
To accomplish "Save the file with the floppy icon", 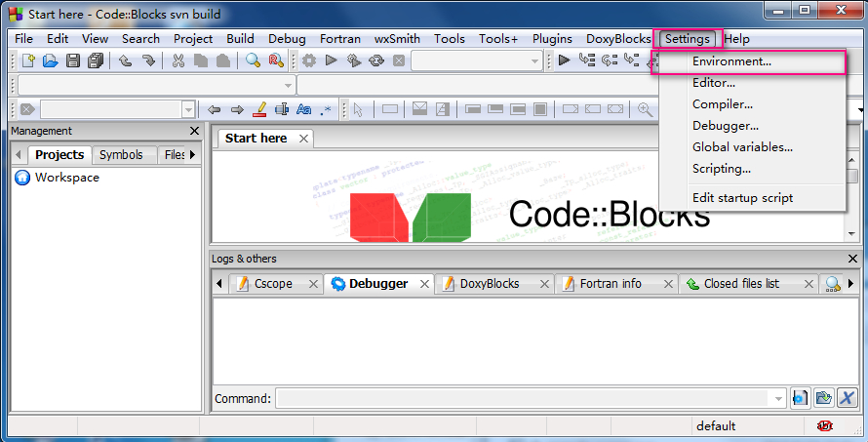I will pos(73,60).
